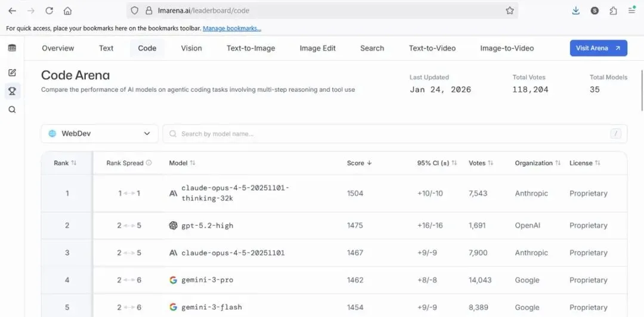644x317 pixels.
Task: Toggle sorting on the Votes column
Action: coord(481,163)
